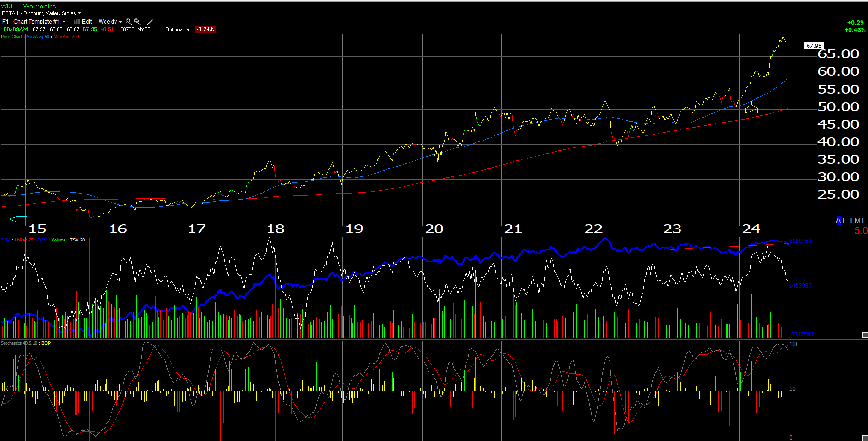Click the yellow volume 158738 value
The height and width of the screenshot is (441, 868).
[x=126, y=29]
